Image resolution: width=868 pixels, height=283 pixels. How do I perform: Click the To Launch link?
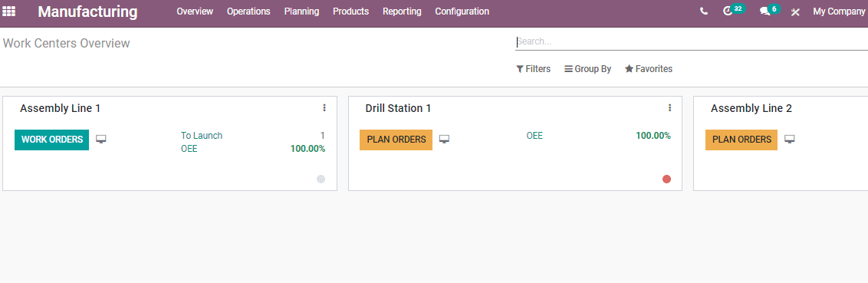[202, 136]
